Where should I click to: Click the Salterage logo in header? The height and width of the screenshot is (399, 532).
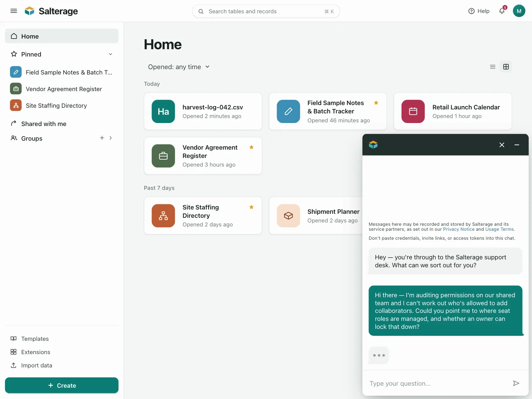(51, 11)
